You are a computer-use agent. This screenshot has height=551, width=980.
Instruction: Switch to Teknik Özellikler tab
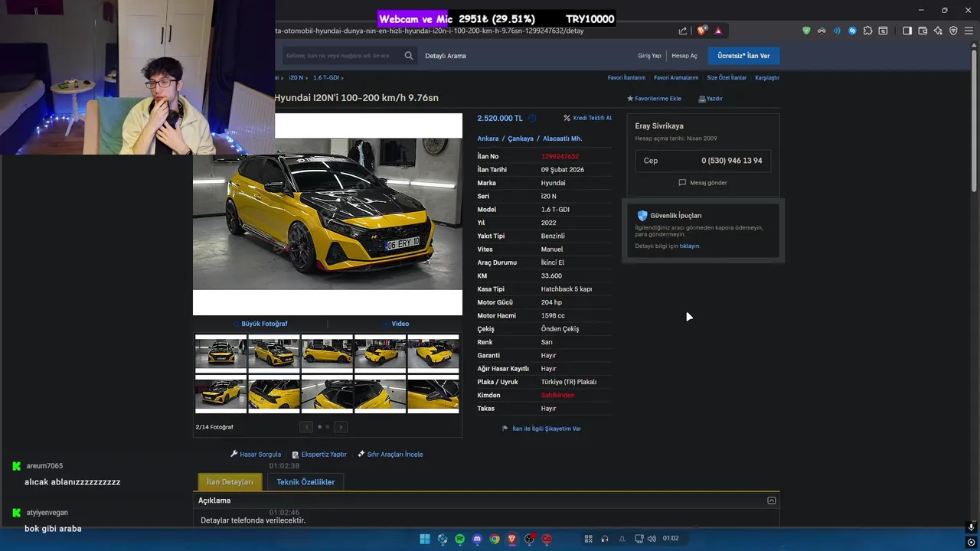coord(305,482)
